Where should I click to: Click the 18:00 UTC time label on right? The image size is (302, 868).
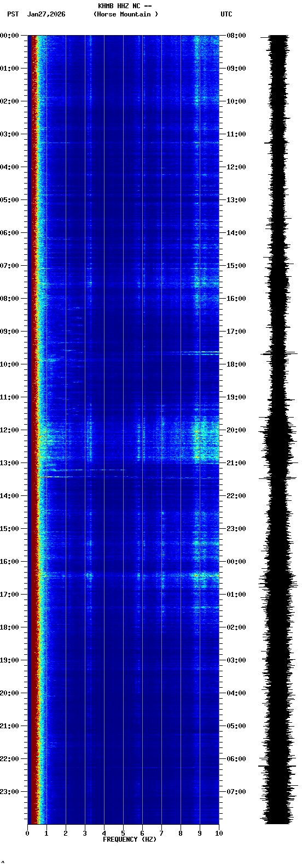tap(236, 364)
